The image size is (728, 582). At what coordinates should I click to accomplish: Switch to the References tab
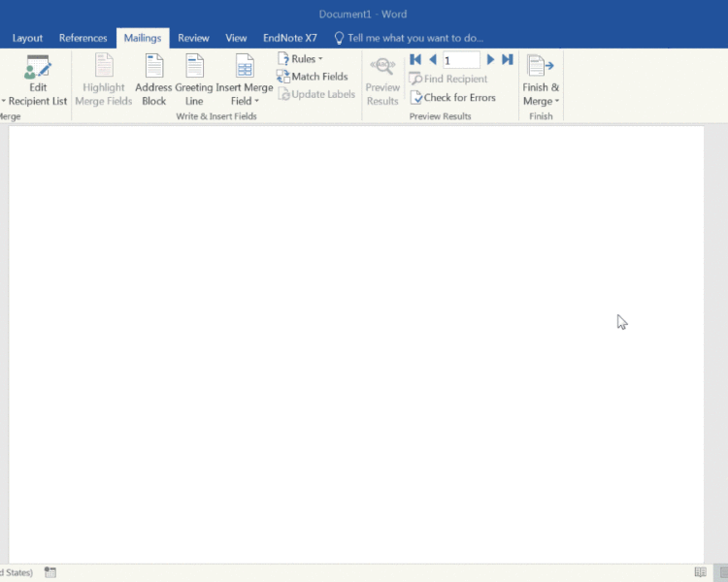pos(83,38)
